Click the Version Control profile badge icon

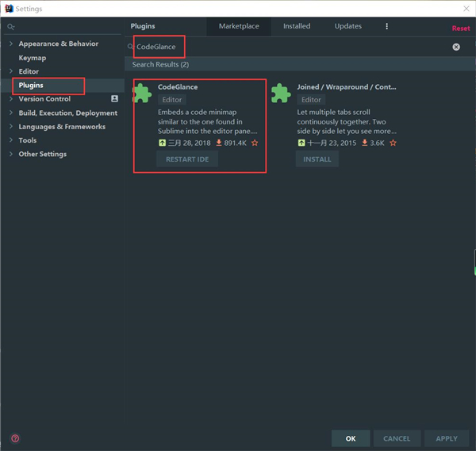tap(114, 99)
